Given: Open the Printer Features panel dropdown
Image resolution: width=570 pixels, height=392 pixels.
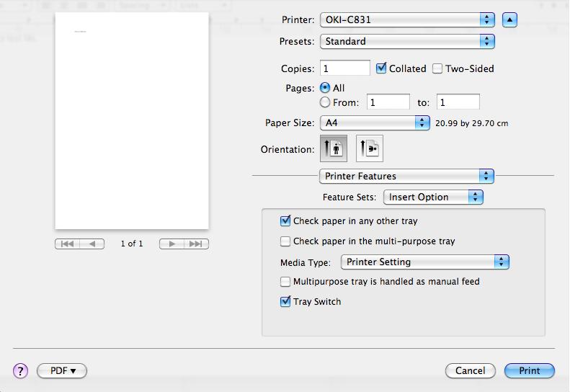Looking at the screenshot, I should 406,176.
